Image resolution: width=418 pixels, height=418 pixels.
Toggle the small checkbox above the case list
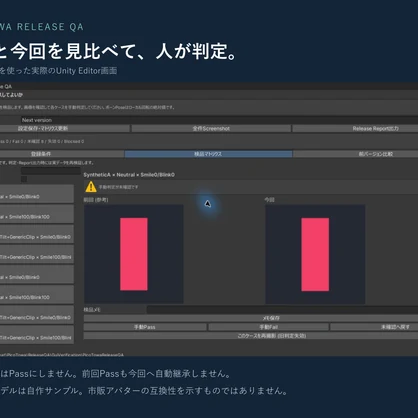pos(24,179)
